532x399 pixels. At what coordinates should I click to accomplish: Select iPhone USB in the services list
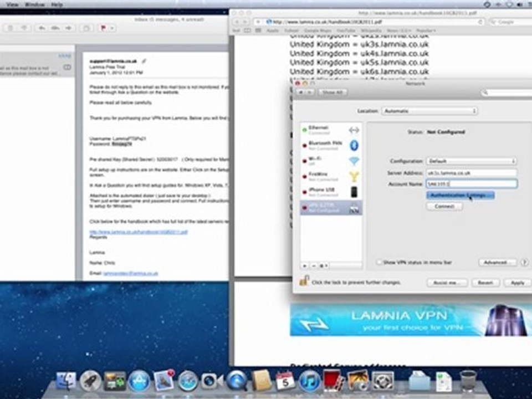pyautogui.click(x=331, y=192)
